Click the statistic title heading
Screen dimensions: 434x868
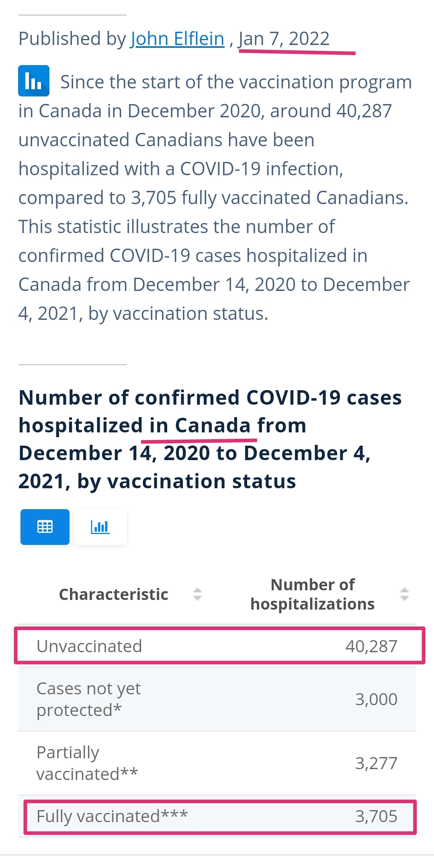tap(210, 439)
